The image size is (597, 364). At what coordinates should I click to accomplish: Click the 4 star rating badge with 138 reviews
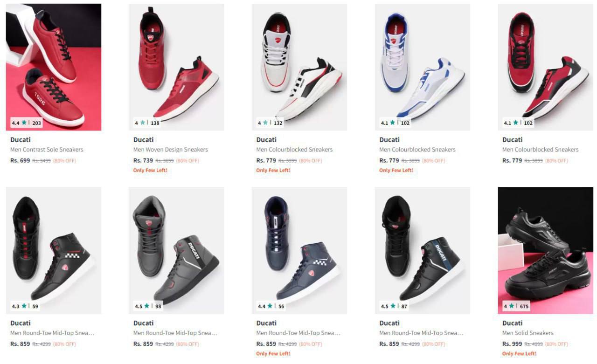pos(147,123)
